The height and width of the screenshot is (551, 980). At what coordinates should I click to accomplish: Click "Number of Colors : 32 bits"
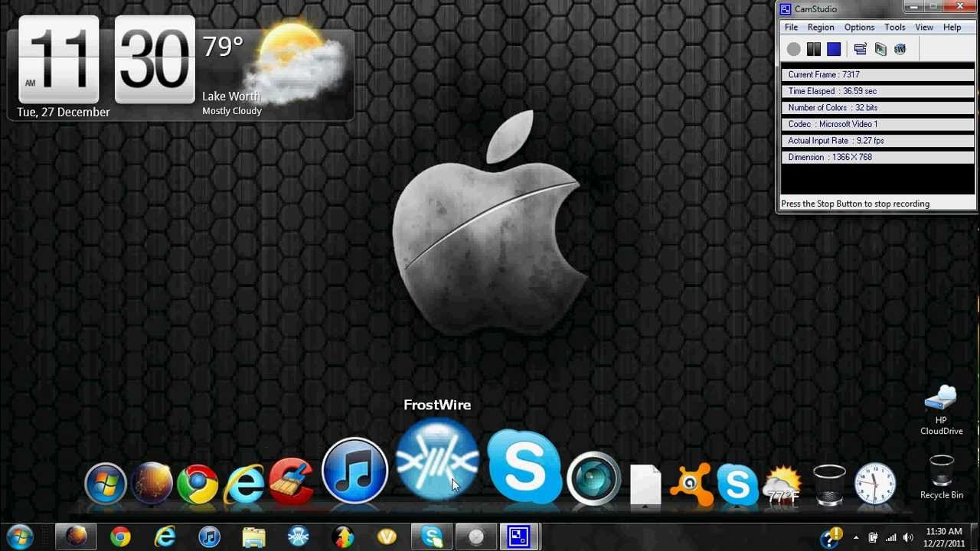(877, 108)
